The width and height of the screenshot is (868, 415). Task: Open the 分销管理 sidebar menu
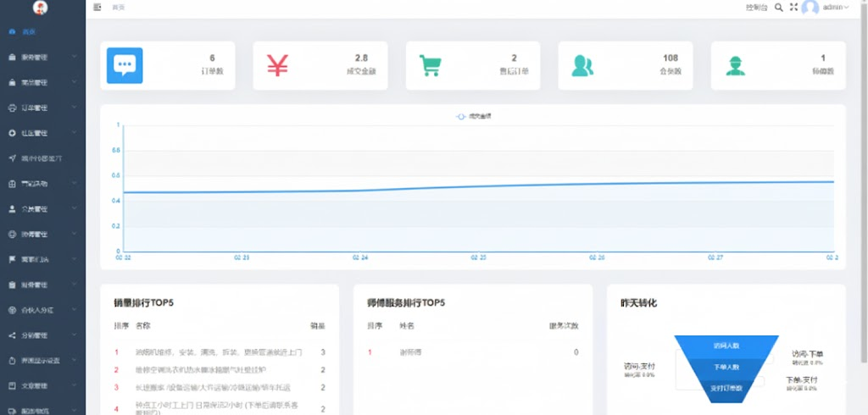click(x=42, y=335)
